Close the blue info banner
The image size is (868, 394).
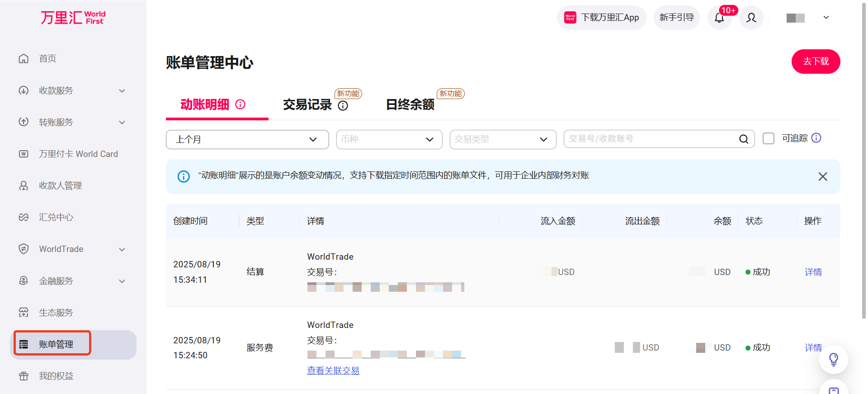coord(822,176)
